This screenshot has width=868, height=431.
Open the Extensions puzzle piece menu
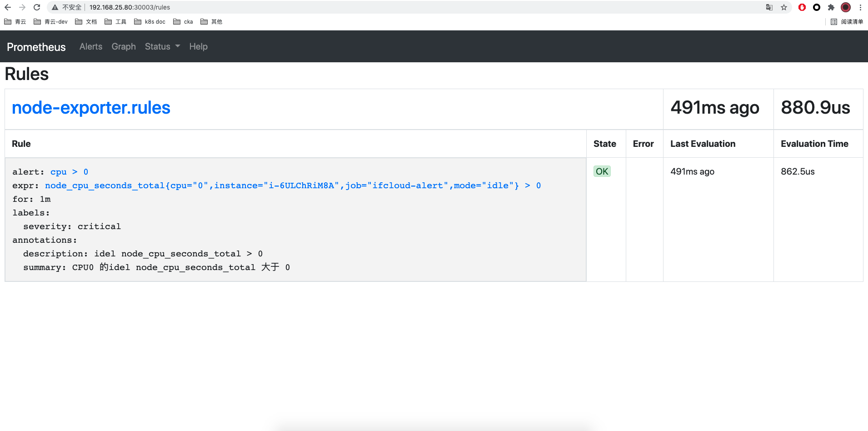[x=831, y=7]
